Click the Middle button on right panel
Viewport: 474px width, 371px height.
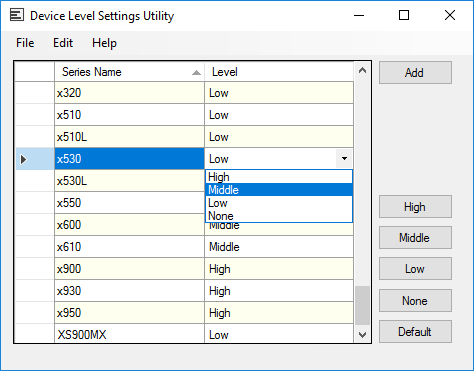(415, 238)
